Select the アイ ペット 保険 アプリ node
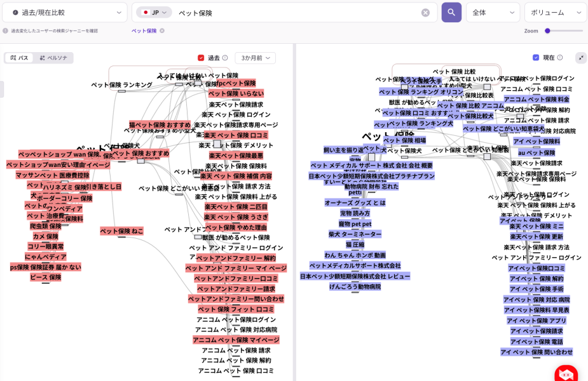This screenshot has height=381, width=588. pyautogui.click(x=537, y=320)
